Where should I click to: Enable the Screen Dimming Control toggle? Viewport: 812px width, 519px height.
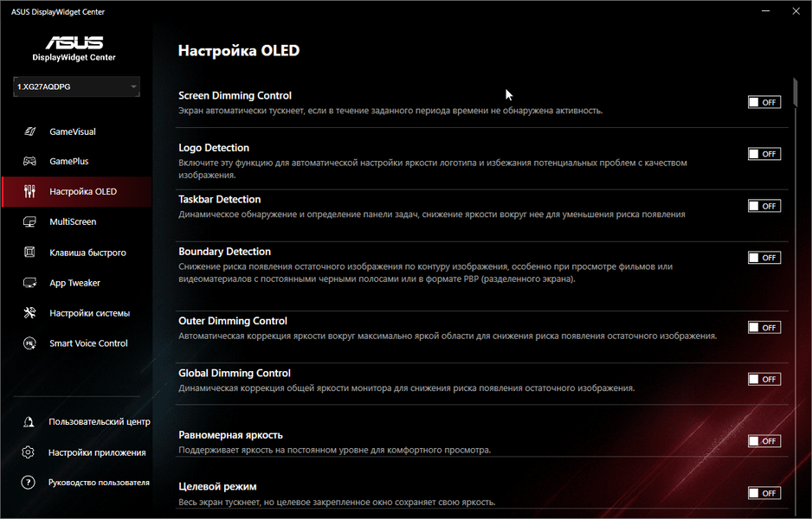(764, 102)
